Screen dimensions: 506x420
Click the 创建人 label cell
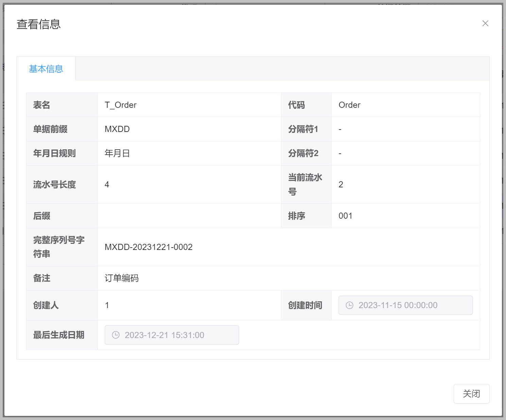click(62, 305)
